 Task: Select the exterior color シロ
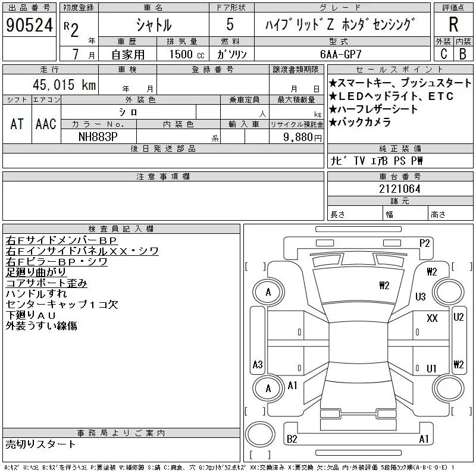(x=128, y=112)
